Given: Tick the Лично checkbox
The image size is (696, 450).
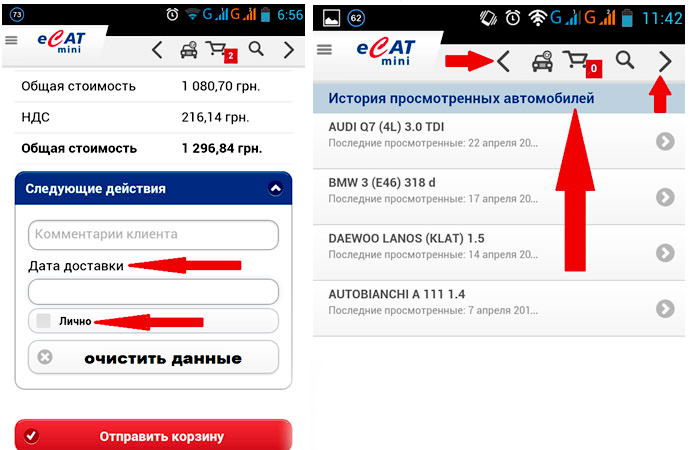Looking at the screenshot, I should [44, 320].
